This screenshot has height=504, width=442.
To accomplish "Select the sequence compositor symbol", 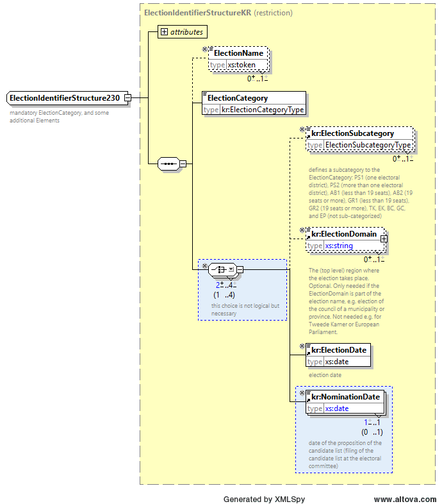I will (x=169, y=164).
